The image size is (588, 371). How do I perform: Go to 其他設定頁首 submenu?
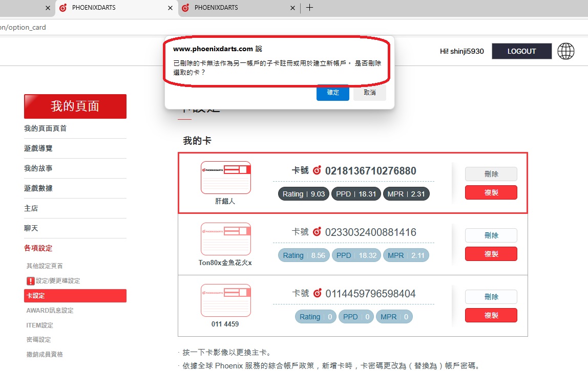45,266
